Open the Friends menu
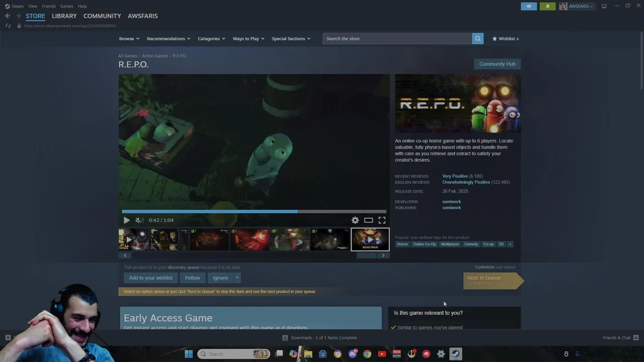This screenshot has width=644, height=362. (x=49, y=6)
